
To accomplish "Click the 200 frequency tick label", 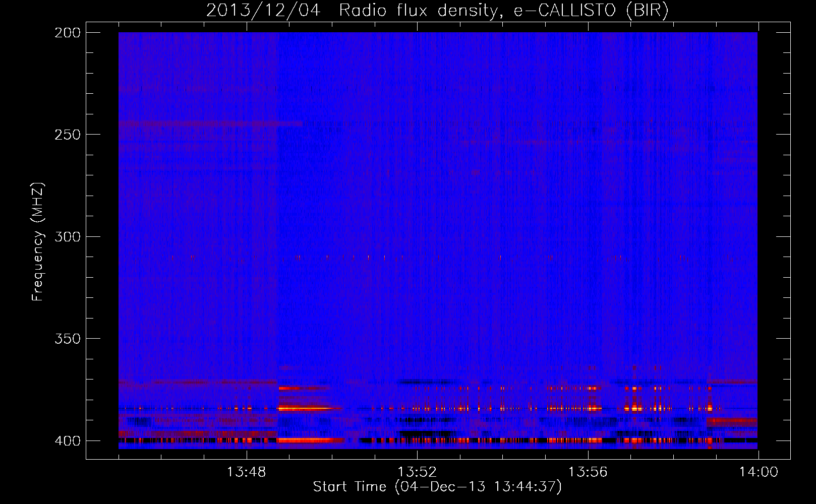I will (x=68, y=33).
